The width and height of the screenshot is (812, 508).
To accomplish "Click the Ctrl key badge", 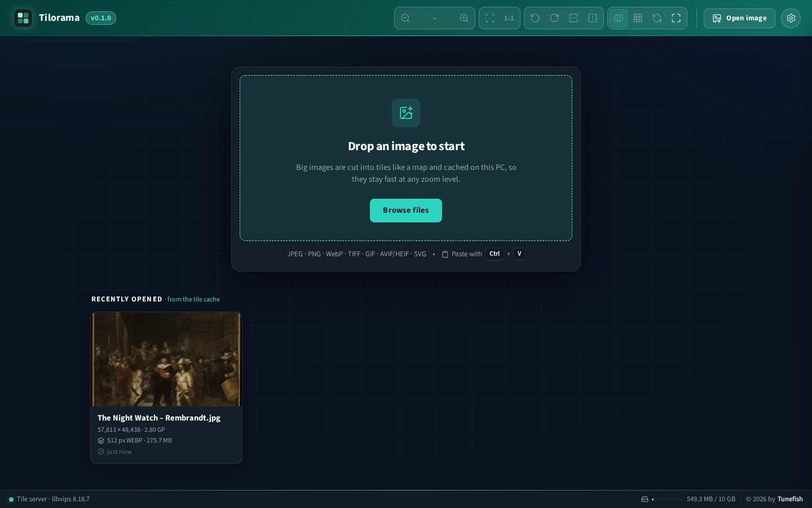I will point(495,254).
